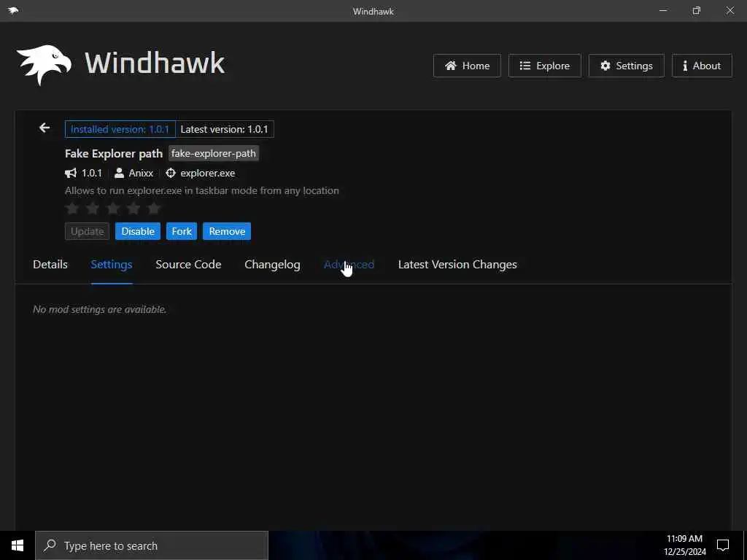
Task: Click the Latest version 1.0.1 label
Action: [225, 129]
